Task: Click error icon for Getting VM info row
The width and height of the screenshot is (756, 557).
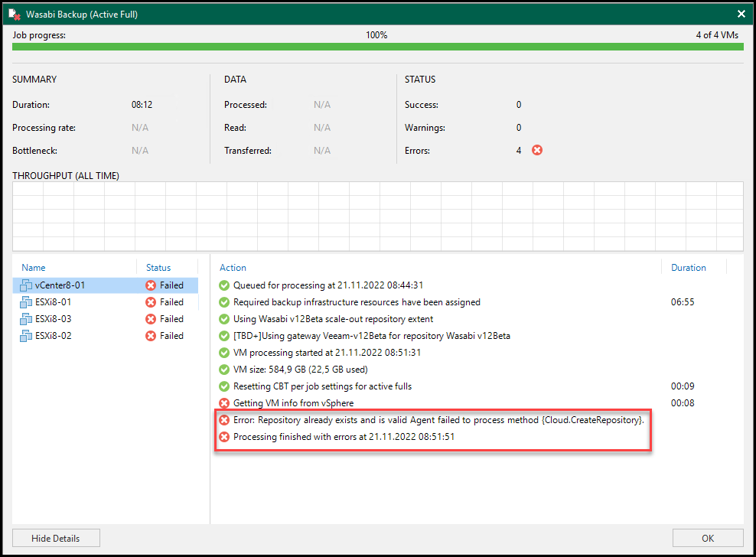Action: click(x=224, y=403)
